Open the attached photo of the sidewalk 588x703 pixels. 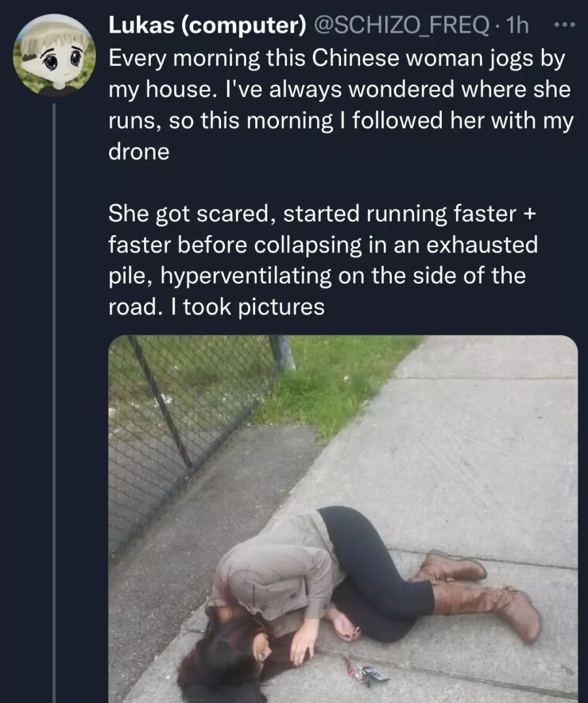[342, 518]
